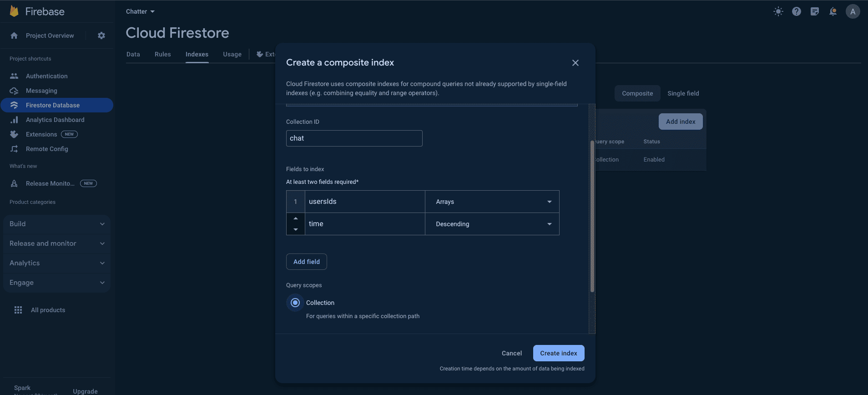868x395 pixels.
Task: Open Arrays dropdown for usersIds
Action: click(492, 202)
